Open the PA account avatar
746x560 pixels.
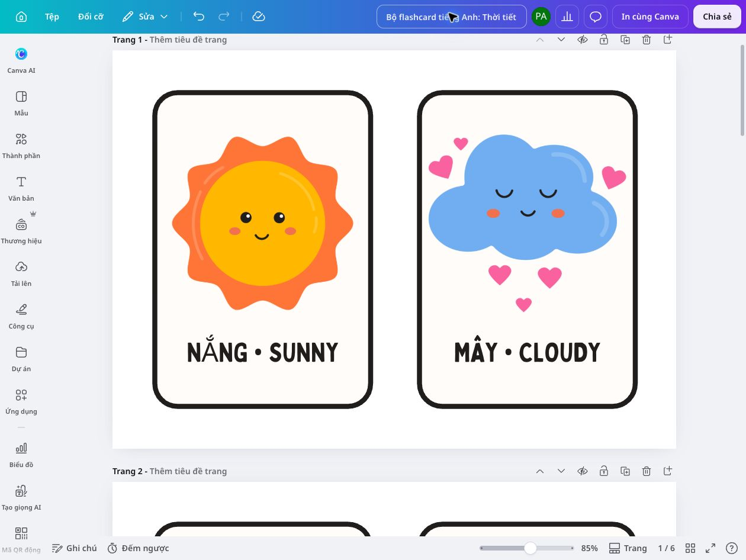tap(541, 17)
